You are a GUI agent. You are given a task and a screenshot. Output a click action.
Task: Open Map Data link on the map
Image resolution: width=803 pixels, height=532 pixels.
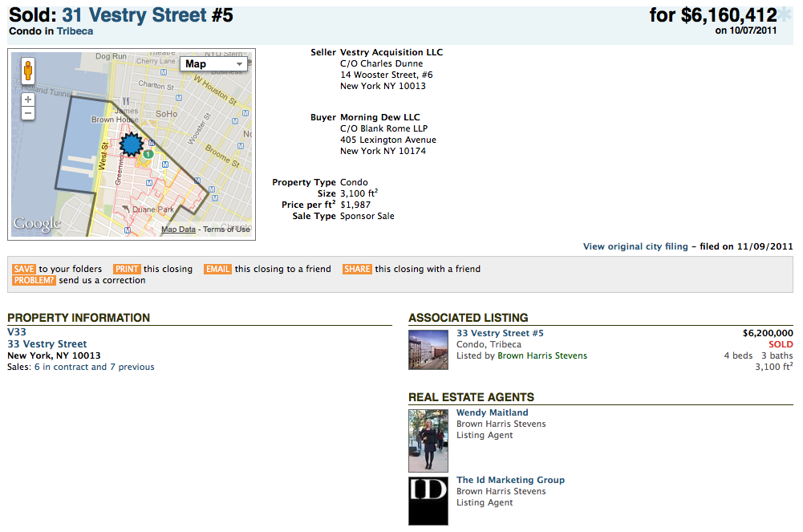click(x=178, y=229)
